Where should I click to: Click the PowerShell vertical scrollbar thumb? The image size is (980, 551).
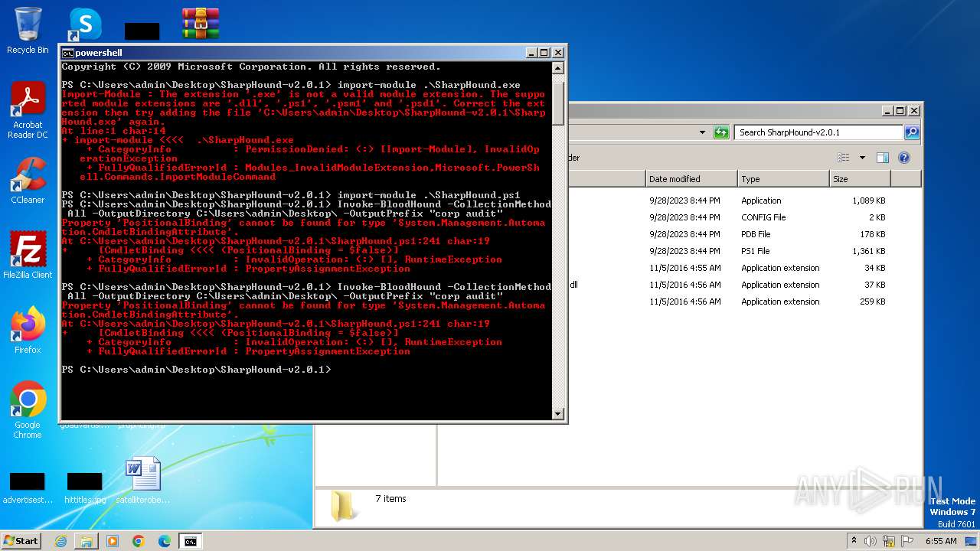[558, 103]
